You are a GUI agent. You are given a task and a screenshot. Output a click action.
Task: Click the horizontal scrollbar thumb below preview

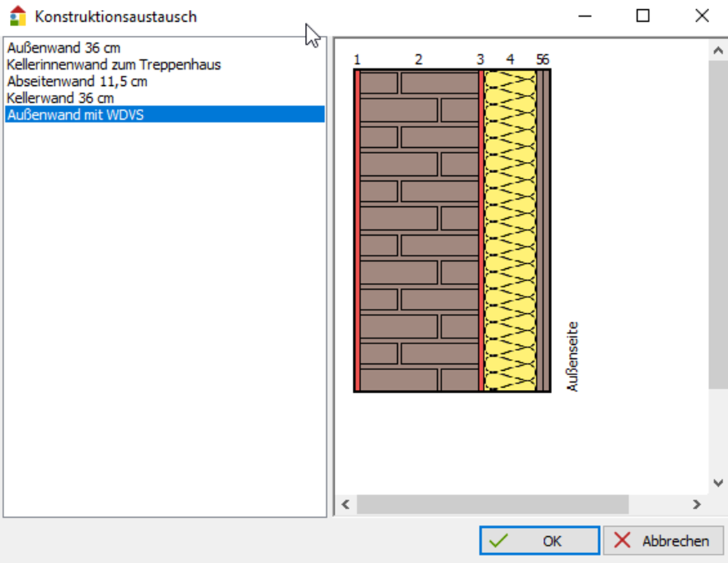click(491, 505)
